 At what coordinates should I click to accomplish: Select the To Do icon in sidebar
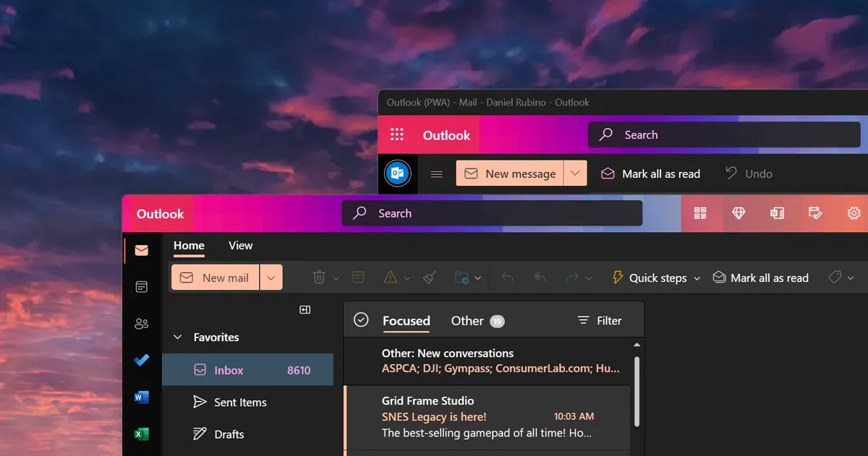(142, 360)
